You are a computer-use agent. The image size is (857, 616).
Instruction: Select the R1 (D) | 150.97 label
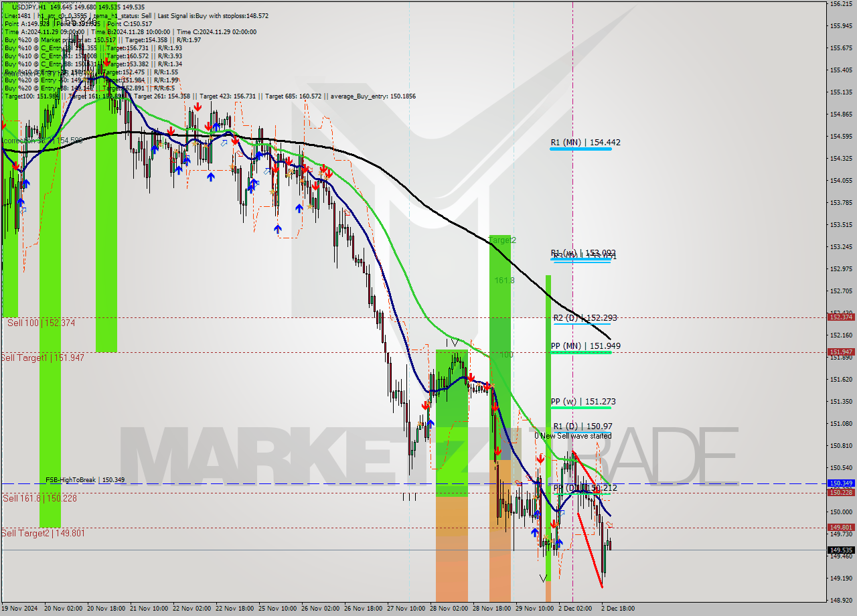582,426
